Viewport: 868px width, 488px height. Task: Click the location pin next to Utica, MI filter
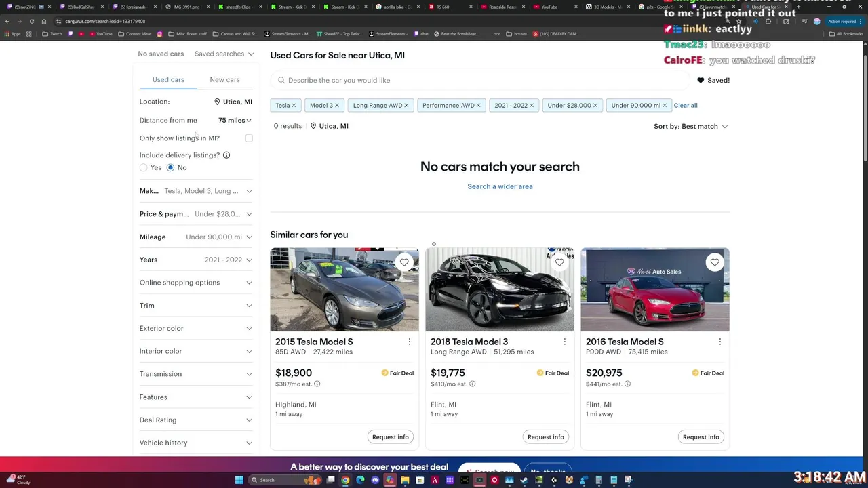217,102
